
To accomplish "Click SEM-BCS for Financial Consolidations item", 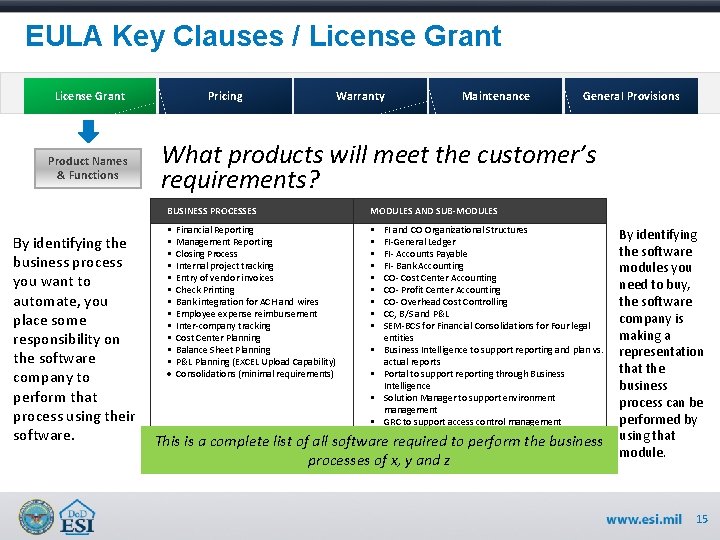I will [487, 332].
